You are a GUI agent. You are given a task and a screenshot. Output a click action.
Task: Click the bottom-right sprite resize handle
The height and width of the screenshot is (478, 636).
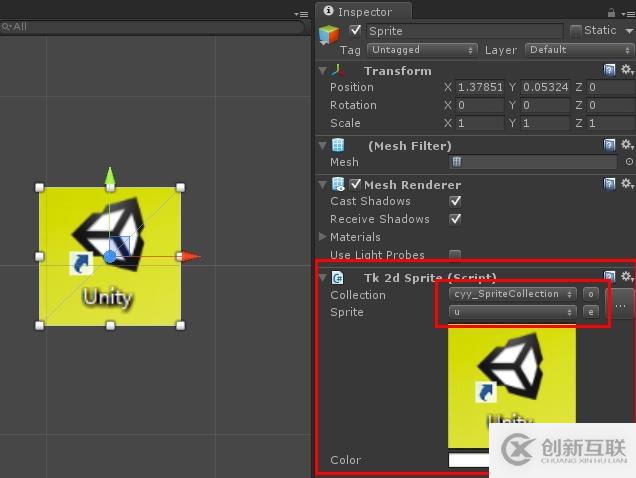coord(180,325)
